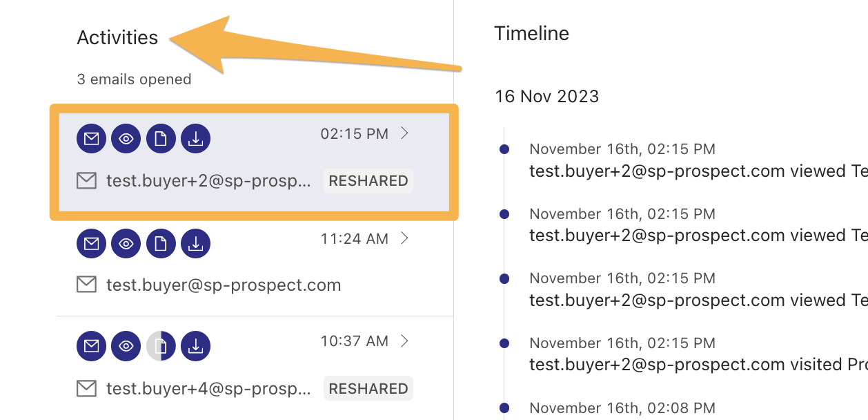Click the email icon in the 02:15 PM activity
The width and height of the screenshot is (868, 420).
point(91,139)
